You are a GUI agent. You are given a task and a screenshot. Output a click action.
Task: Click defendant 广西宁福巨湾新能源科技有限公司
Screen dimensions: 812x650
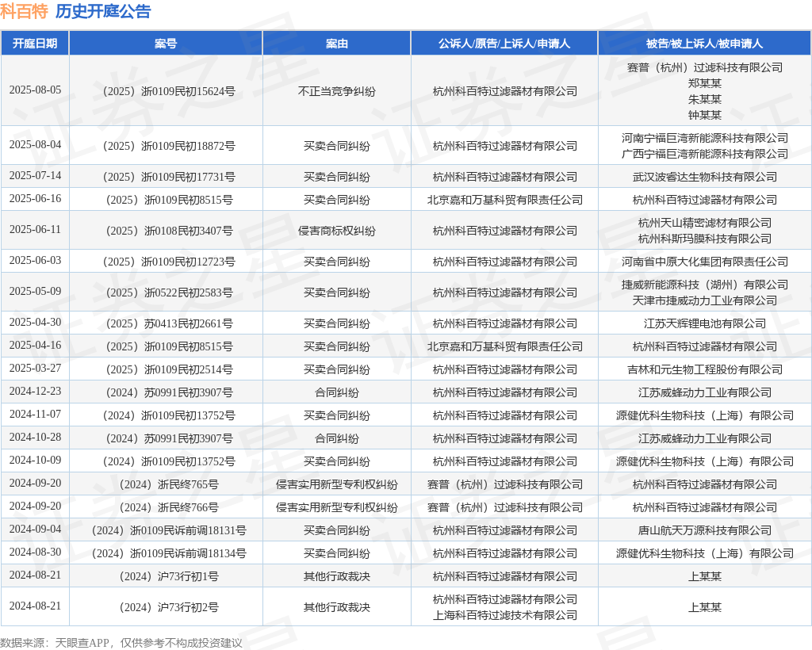click(x=705, y=155)
